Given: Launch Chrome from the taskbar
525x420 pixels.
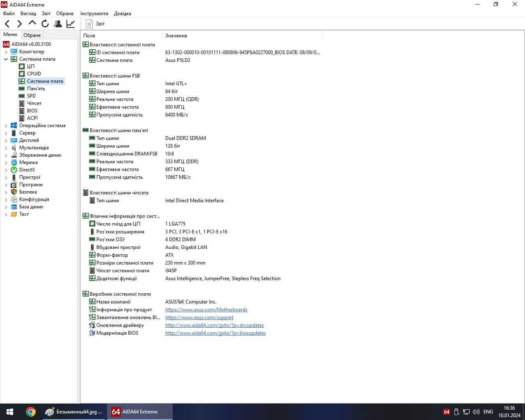Looking at the screenshot, I should pos(31,412).
